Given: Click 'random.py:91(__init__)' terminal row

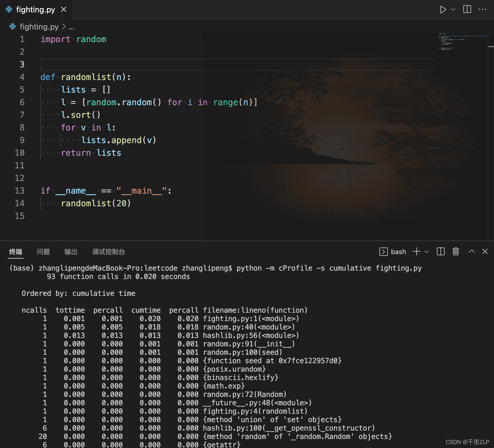Looking at the screenshot, I should coord(249,344).
